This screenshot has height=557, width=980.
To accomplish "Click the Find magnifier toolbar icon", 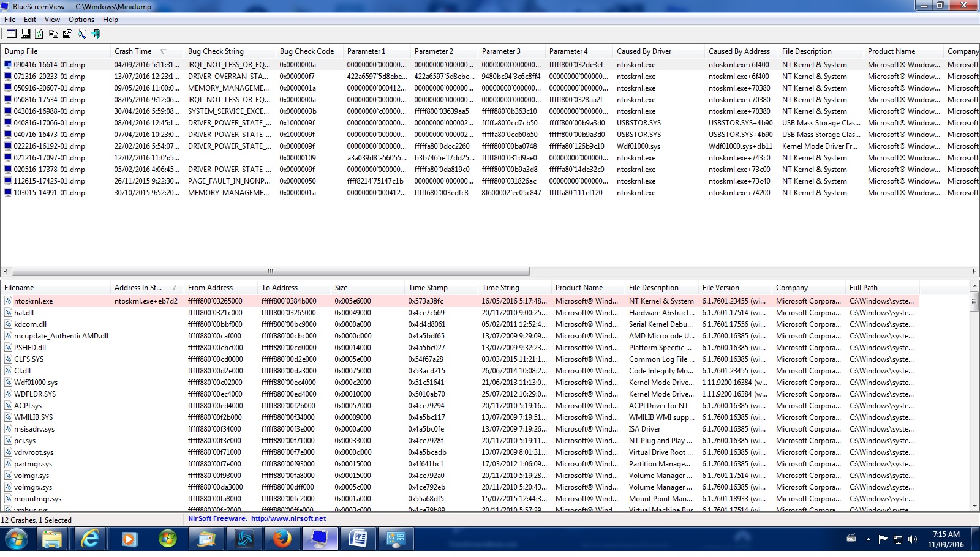I will click(81, 34).
